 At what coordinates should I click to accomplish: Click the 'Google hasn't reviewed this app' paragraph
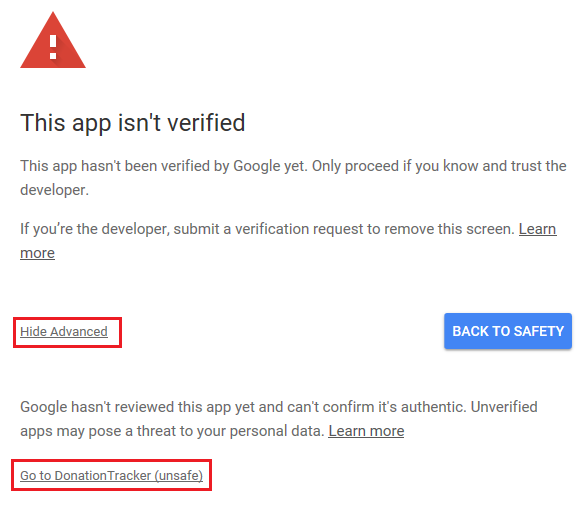coord(279,419)
